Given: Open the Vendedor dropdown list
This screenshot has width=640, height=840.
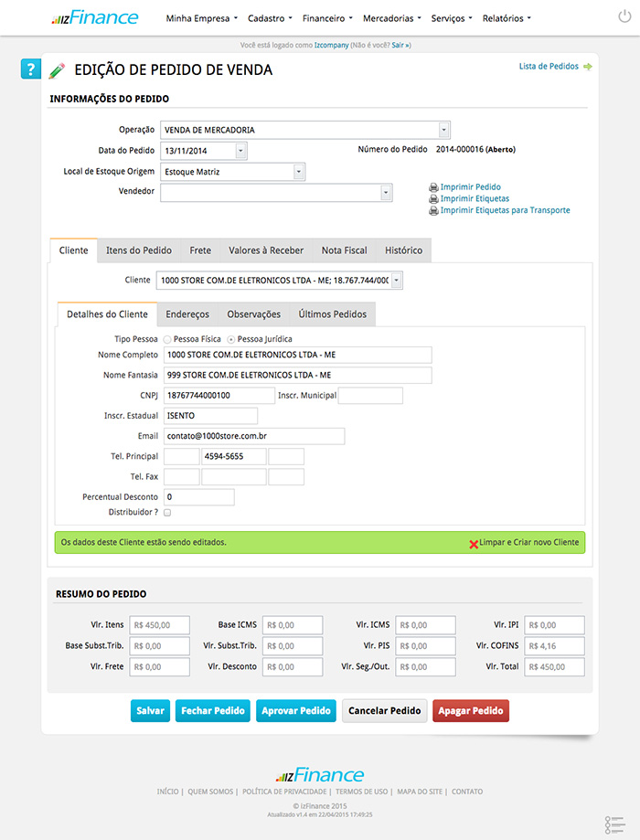Looking at the screenshot, I should 386,192.
